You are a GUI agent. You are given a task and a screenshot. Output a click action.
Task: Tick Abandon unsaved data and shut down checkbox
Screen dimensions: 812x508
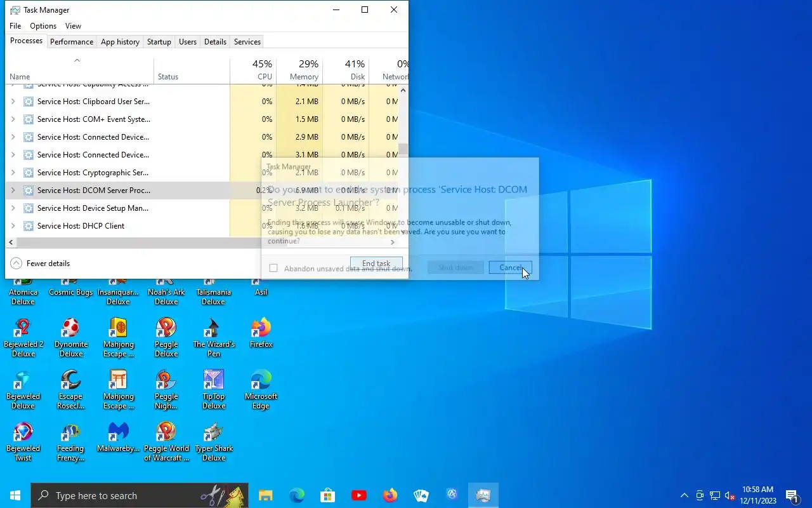click(x=273, y=268)
